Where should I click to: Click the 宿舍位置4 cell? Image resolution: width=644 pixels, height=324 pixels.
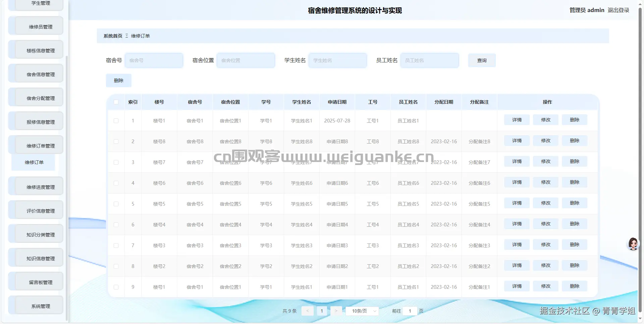[x=230, y=225]
